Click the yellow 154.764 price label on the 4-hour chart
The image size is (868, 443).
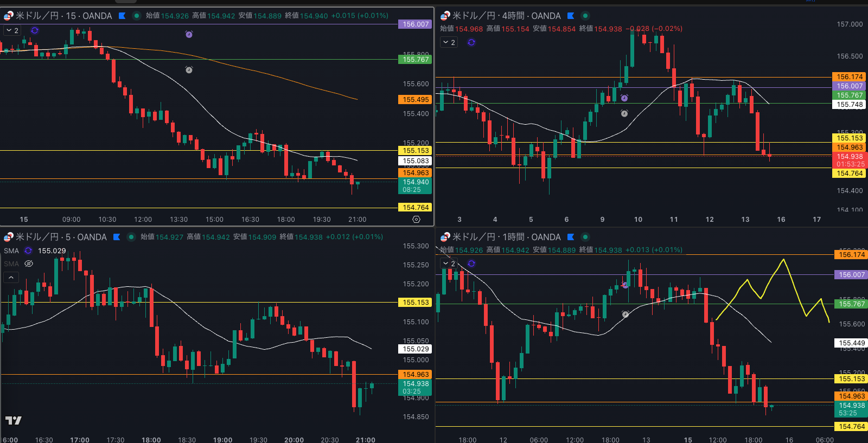coord(849,174)
